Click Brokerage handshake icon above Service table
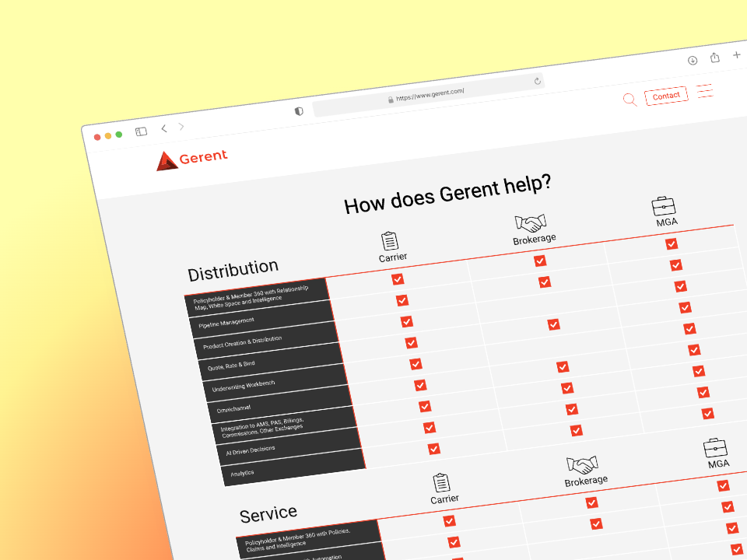Viewport: 747px width, 560px height. click(x=582, y=465)
